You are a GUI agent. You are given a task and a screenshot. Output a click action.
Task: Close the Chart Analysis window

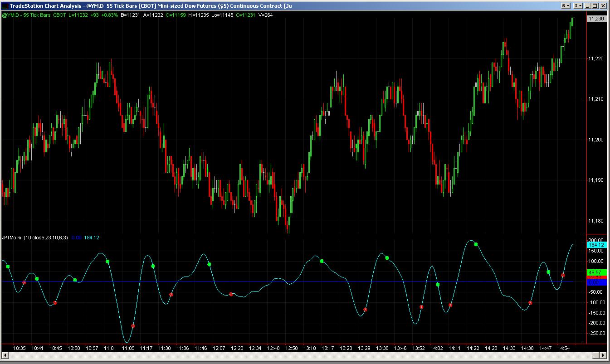[x=603, y=5]
